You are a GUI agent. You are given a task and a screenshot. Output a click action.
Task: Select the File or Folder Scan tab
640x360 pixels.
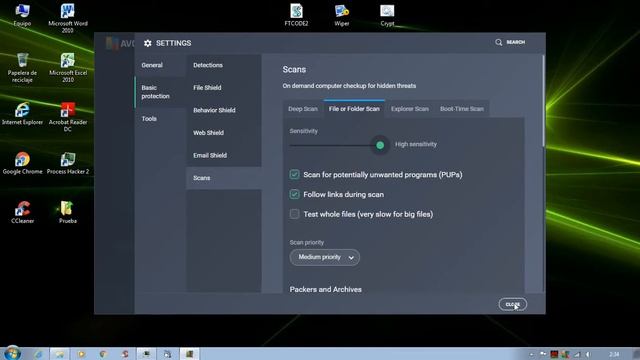pos(354,109)
